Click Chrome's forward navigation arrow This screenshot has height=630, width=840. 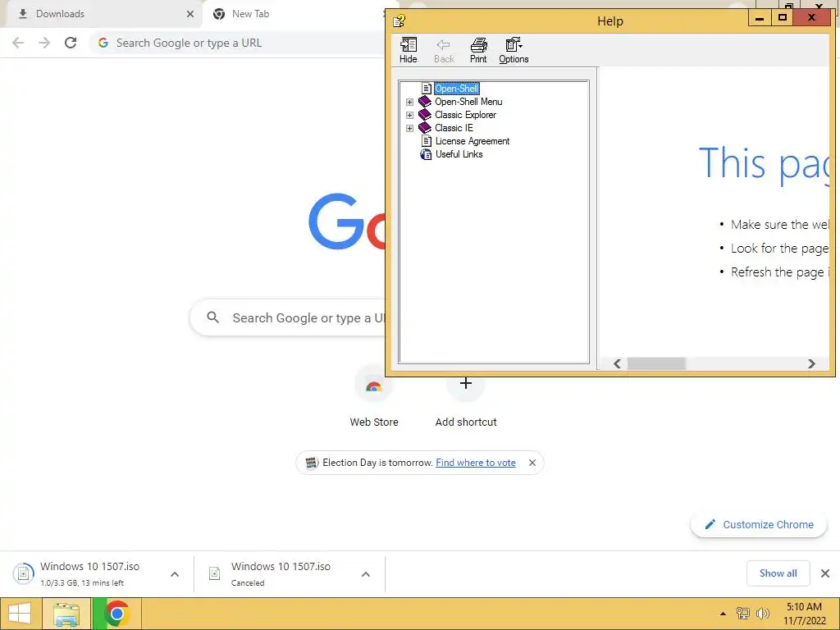(x=44, y=43)
